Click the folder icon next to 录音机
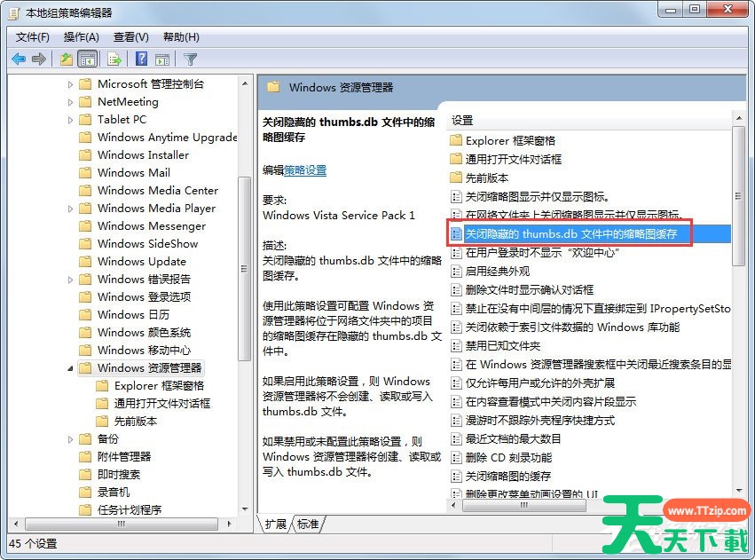The width and height of the screenshot is (755, 560). click(85, 492)
